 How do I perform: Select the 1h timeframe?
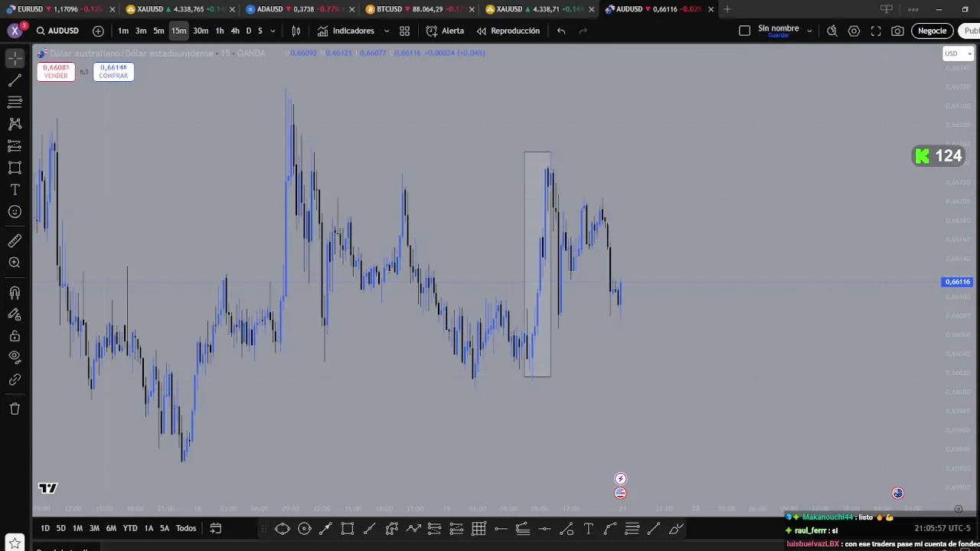(220, 31)
